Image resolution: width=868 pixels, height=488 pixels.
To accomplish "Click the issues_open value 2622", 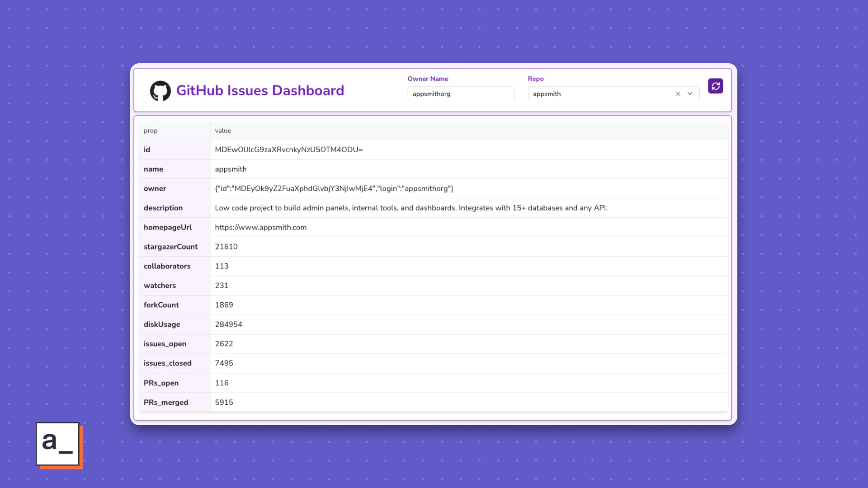I will click(x=224, y=344).
